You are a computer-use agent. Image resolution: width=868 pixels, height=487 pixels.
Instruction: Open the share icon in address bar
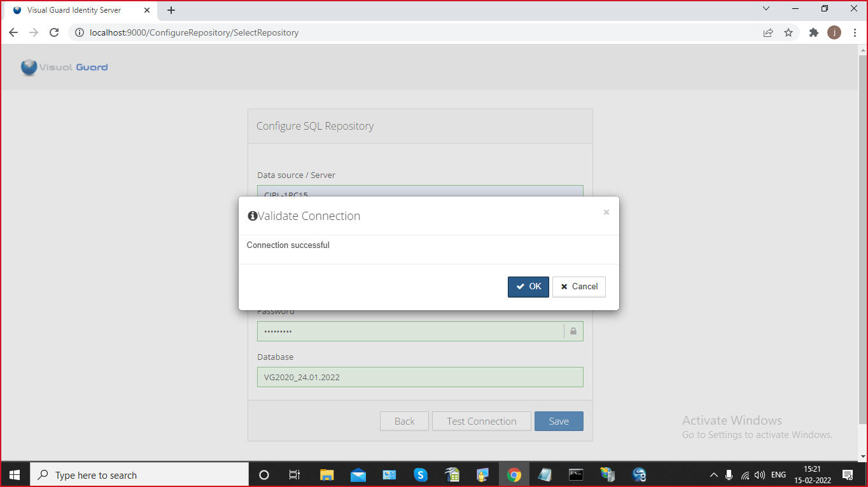(768, 32)
